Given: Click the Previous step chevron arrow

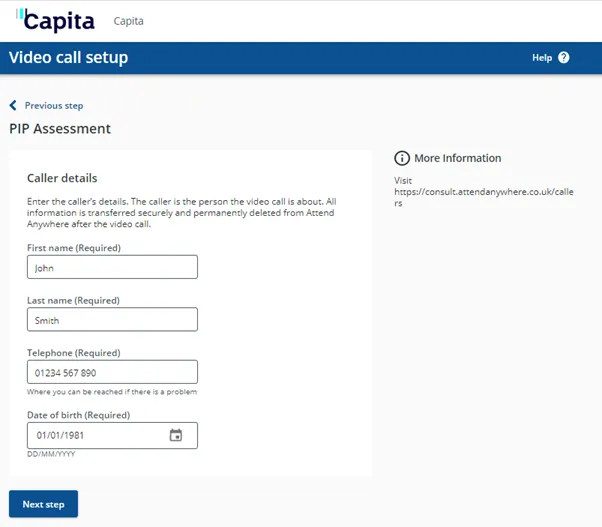Looking at the screenshot, I should coord(13,105).
